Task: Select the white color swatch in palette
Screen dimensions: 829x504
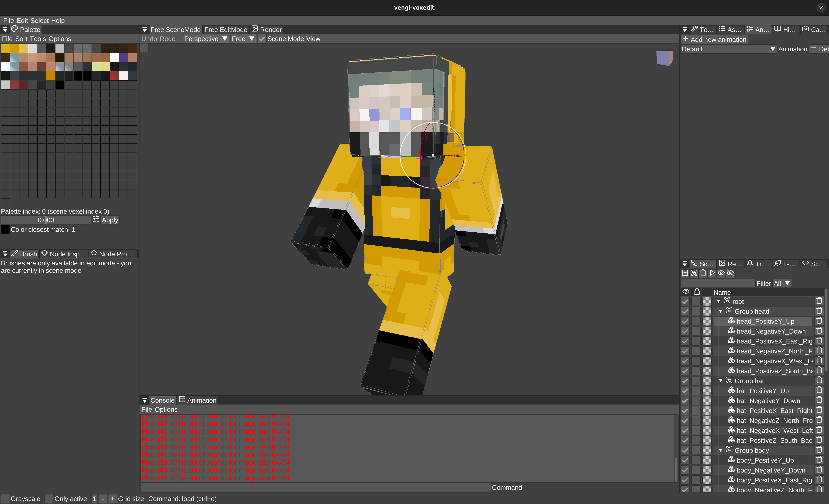Action: pyautogui.click(x=114, y=58)
